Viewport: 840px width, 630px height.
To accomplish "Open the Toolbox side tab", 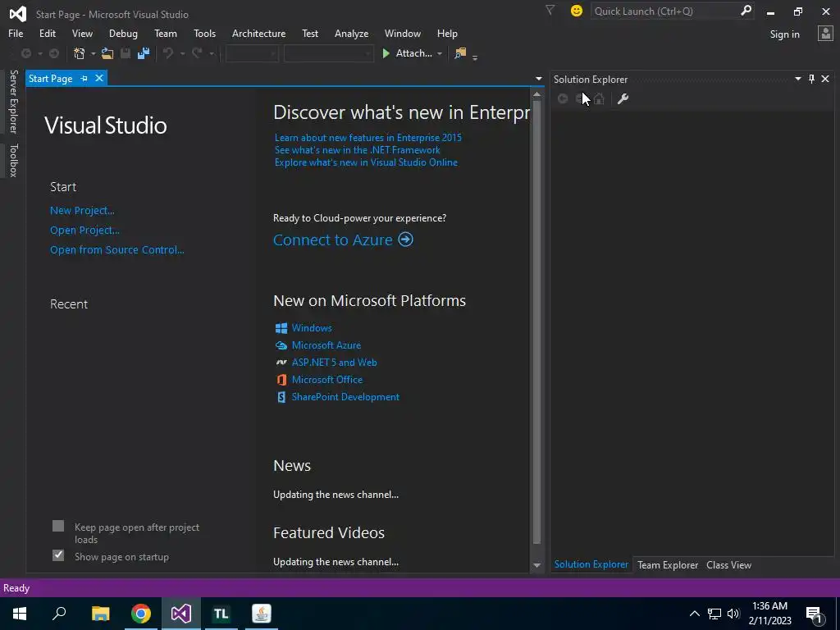I will (x=14, y=160).
